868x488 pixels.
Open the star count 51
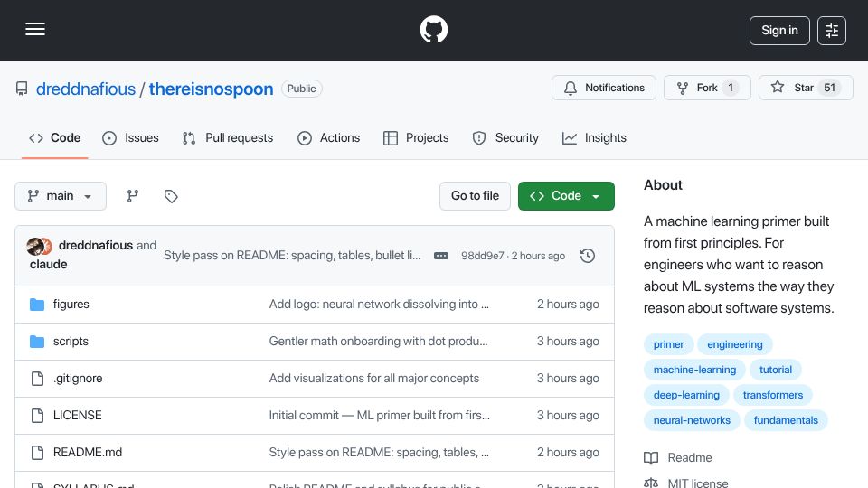[829, 88]
